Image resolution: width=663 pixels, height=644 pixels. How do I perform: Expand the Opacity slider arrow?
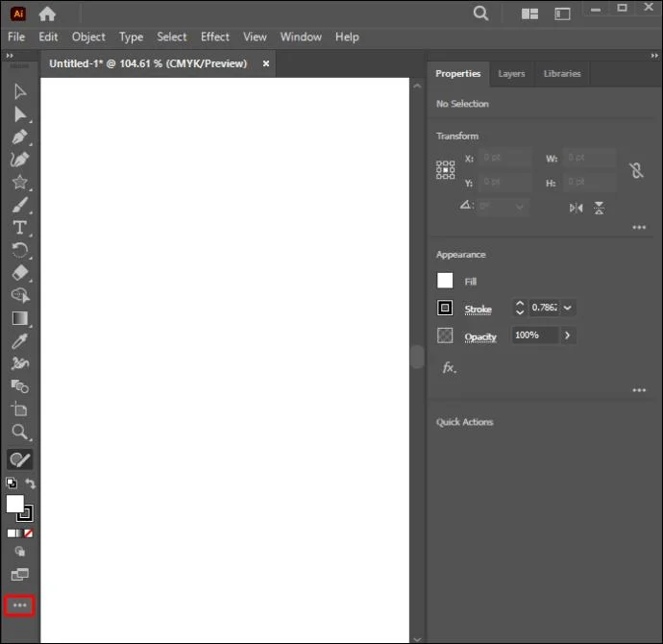[568, 335]
